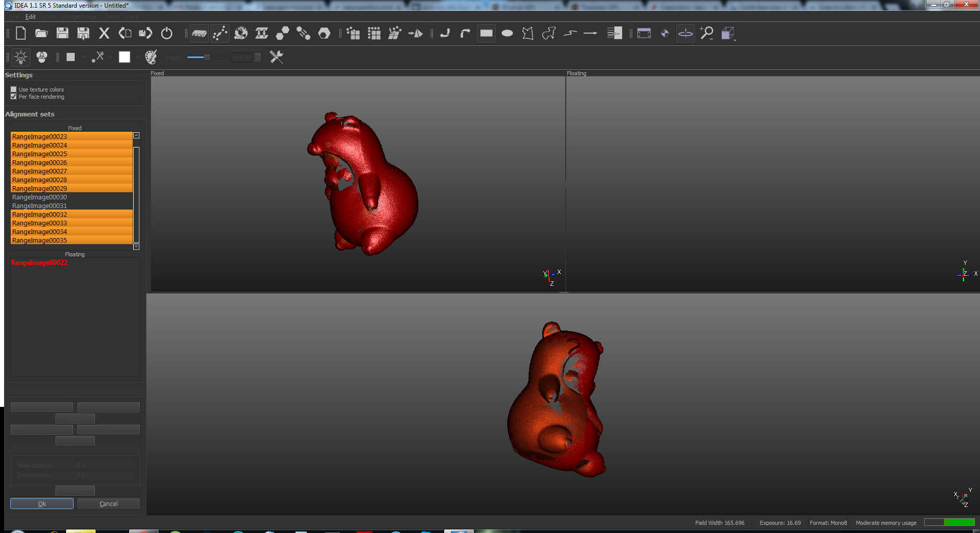980x533 pixels.
Task: Click the Fixed list scroll-down arrow
Action: click(x=136, y=247)
